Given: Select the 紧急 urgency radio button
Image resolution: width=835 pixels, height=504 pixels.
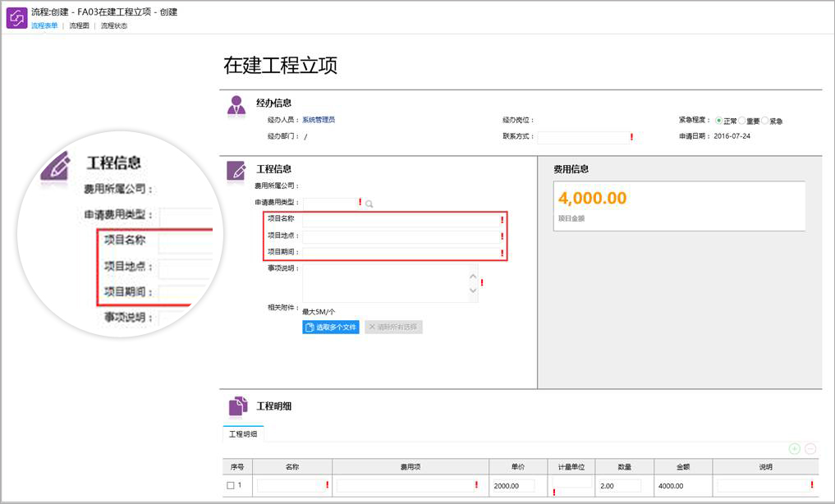Looking at the screenshot, I should click(765, 121).
